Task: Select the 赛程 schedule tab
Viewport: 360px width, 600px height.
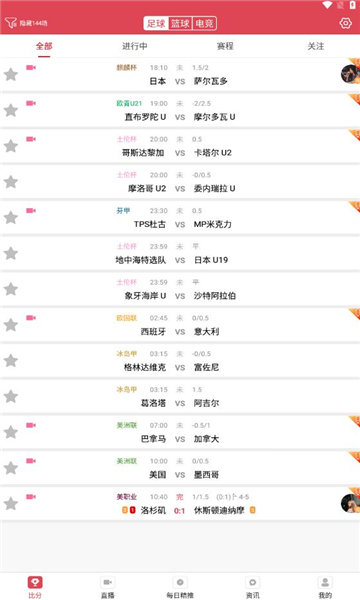Action: pos(225,46)
